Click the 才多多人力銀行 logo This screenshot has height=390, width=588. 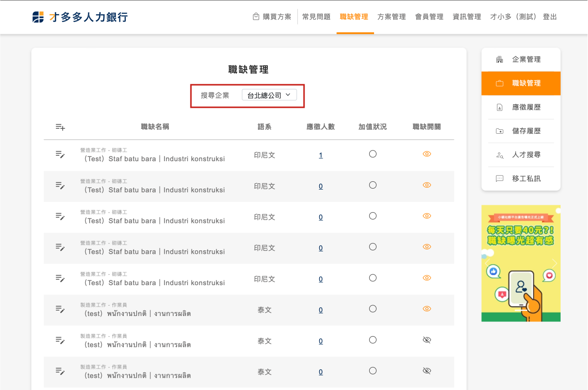point(80,17)
